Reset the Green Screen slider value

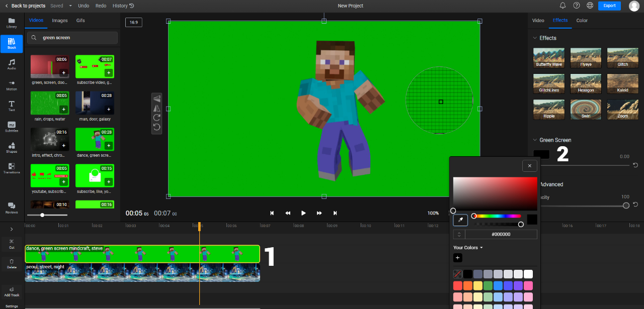(x=635, y=165)
